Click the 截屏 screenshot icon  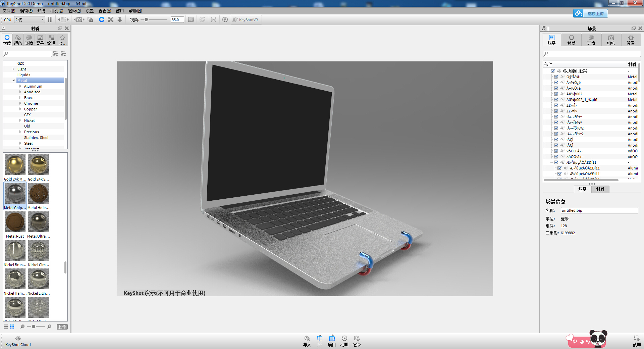click(637, 341)
